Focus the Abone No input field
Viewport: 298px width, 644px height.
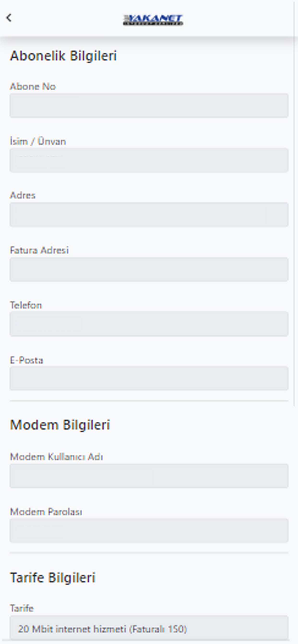tap(149, 105)
